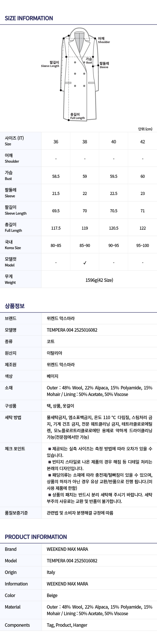Click the 품질보증기준 row label
157x644 pixels.
tap(16, 513)
